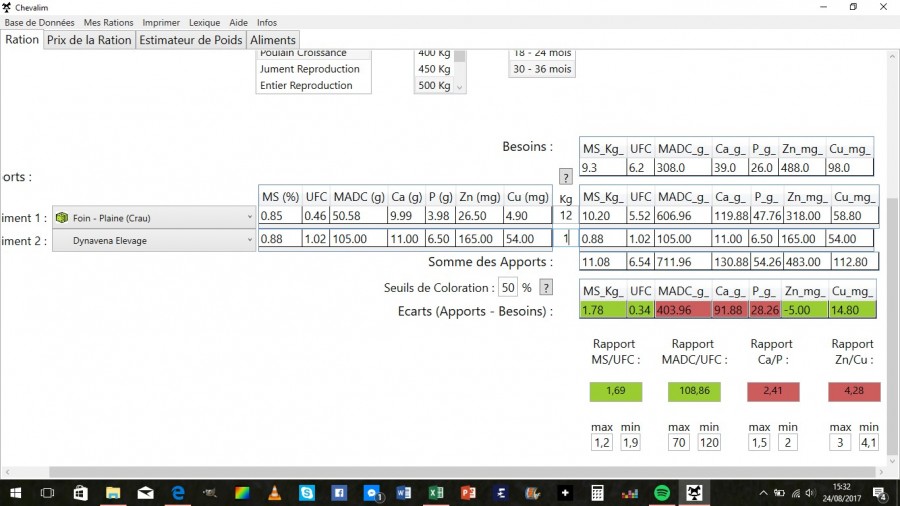This screenshot has width=900, height=506.
Task: Open the Base de Données menu
Action: click(40, 22)
